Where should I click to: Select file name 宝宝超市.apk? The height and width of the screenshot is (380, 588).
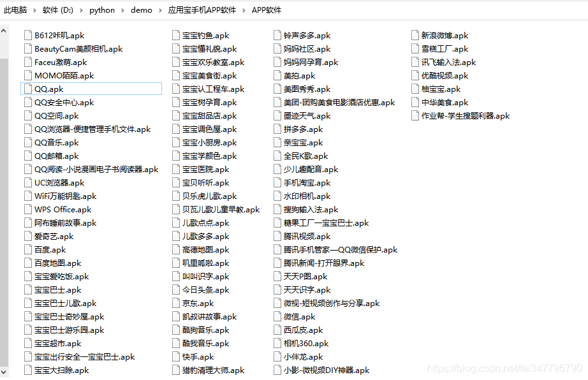pyautogui.click(x=58, y=343)
